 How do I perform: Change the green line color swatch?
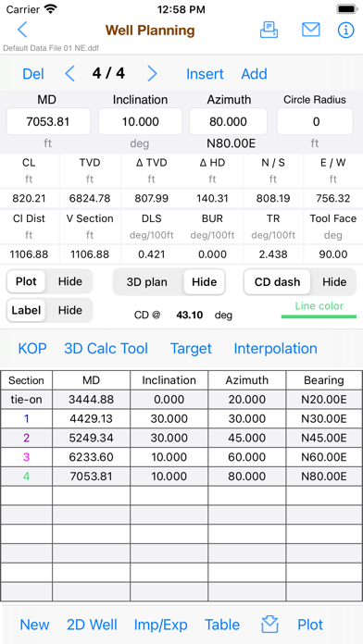(x=319, y=316)
